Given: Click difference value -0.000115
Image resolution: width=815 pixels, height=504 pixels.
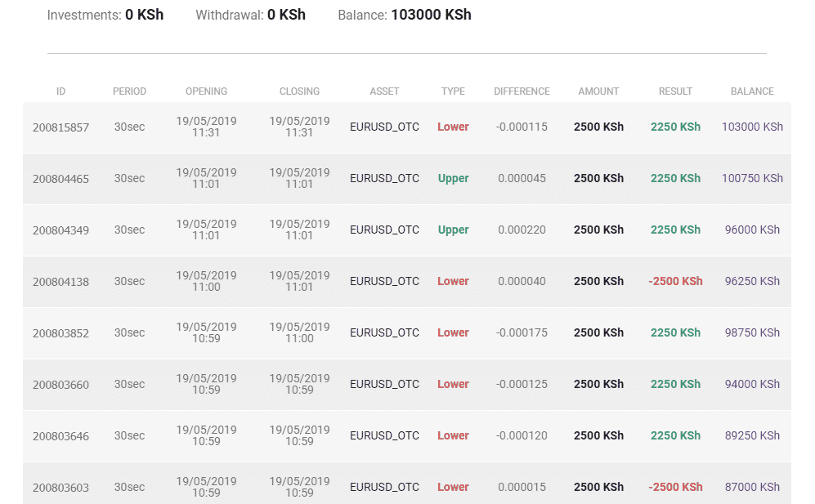Looking at the screenshot, I should click(522, 127).
